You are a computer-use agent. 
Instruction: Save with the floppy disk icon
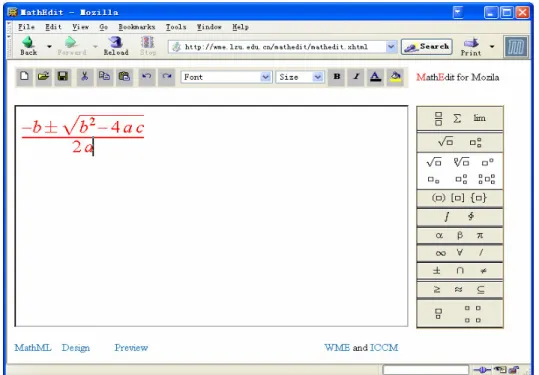[63, 76]
